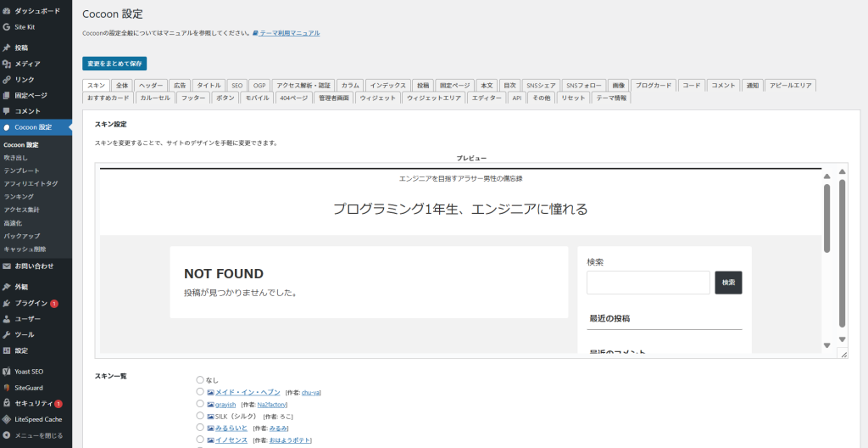
Task: Select the メイド・イン・ヘブン skin radio button
Action: 200,392
